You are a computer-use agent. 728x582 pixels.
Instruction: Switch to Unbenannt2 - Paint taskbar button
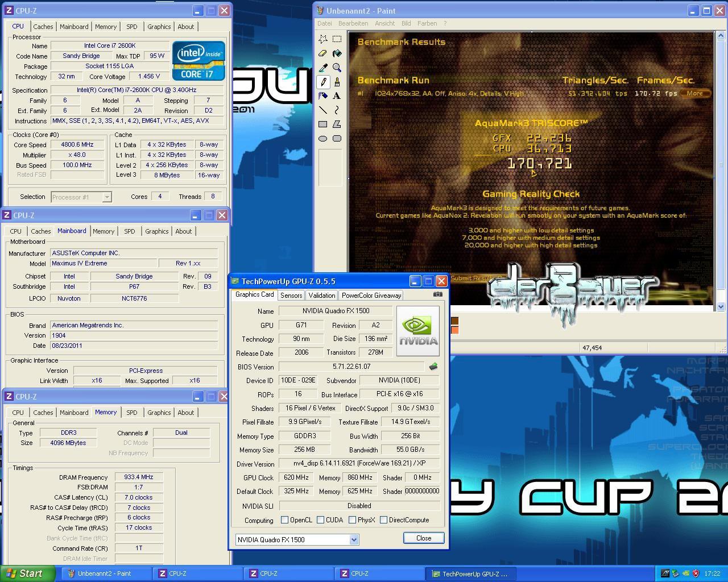tap(105, 573)
